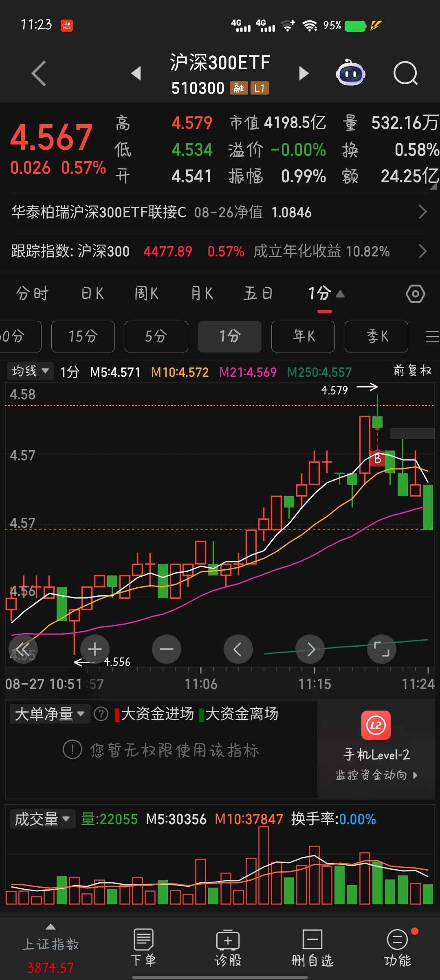Viewport: 440px width, 980px height.
Task: Expand chart to fullscreen icon
Action: click(x=382, y=649)
